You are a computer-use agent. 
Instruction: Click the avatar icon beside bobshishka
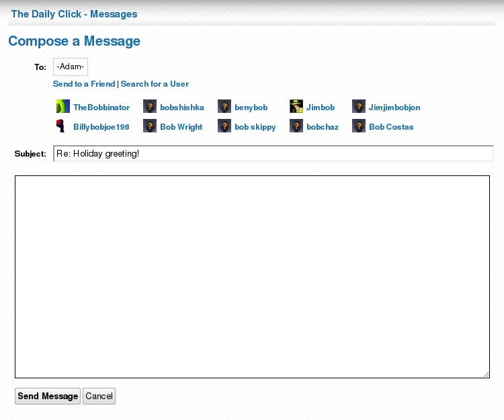[150, 106]
